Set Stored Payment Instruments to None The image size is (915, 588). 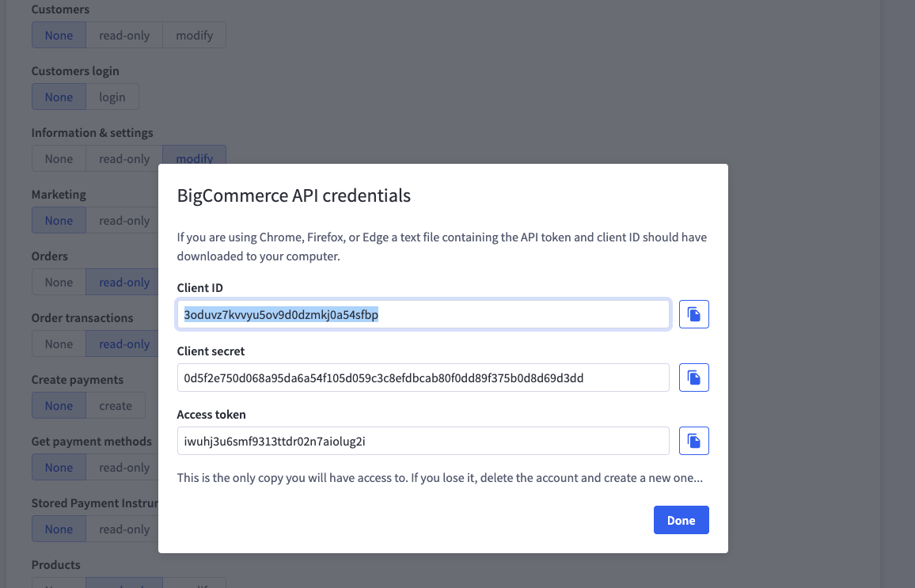pyautogui.click(x=59, y=529)
